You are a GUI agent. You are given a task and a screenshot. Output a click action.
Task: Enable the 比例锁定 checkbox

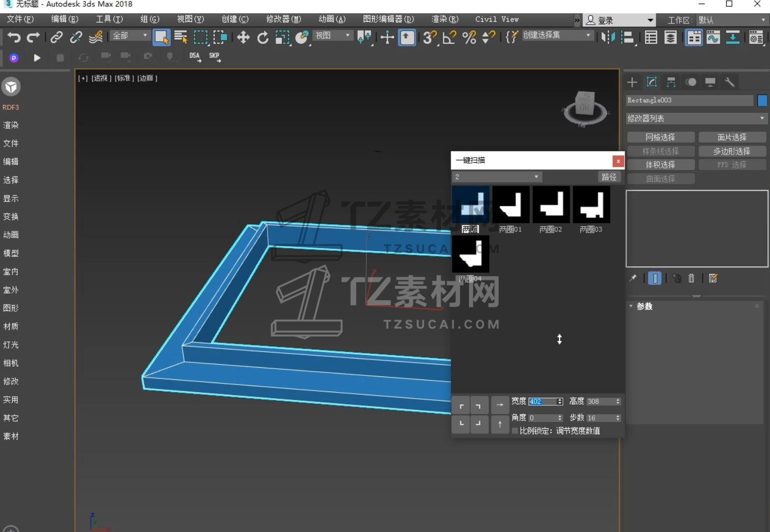(x=515, y=431)
